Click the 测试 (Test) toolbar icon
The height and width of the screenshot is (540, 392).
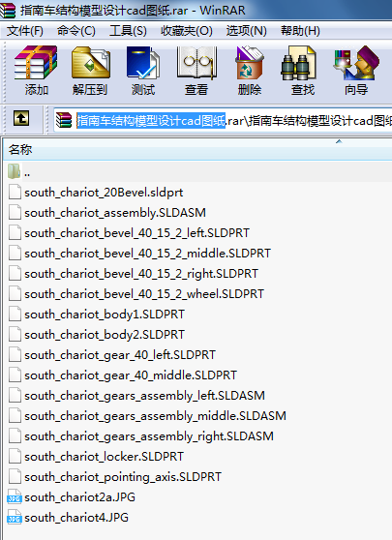click(x=143, y=63)
